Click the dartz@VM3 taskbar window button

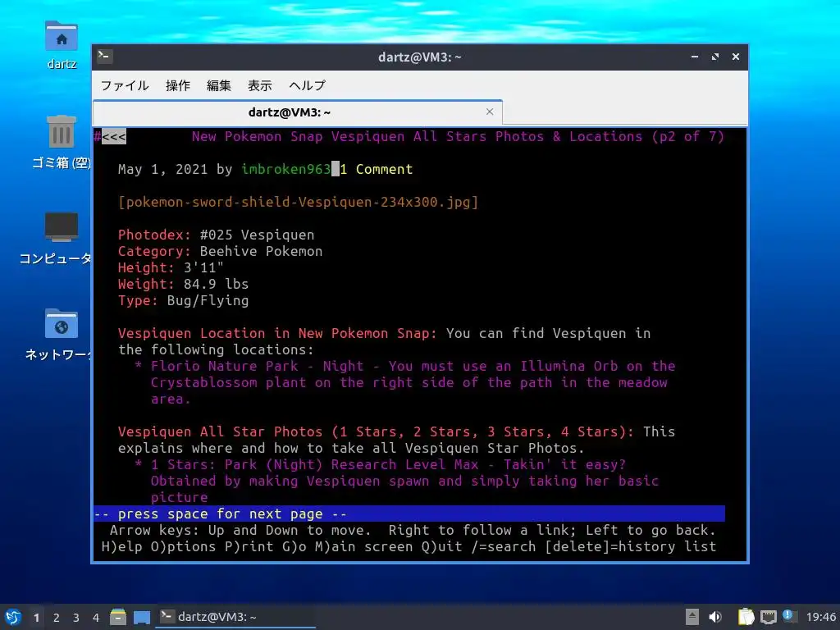[235, 617]
